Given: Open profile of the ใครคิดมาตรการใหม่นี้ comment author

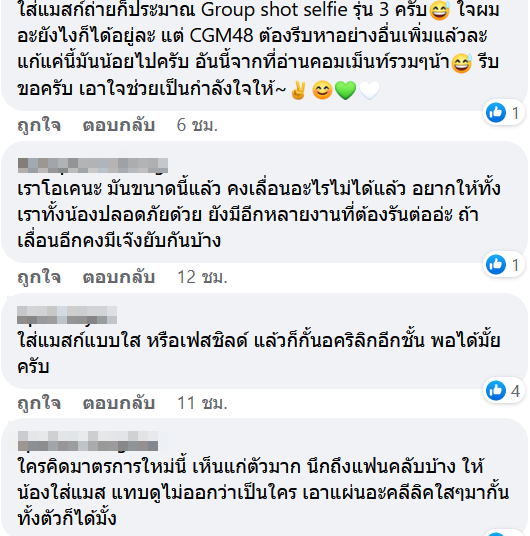Looking at the screenshot, I should point(88,441).
